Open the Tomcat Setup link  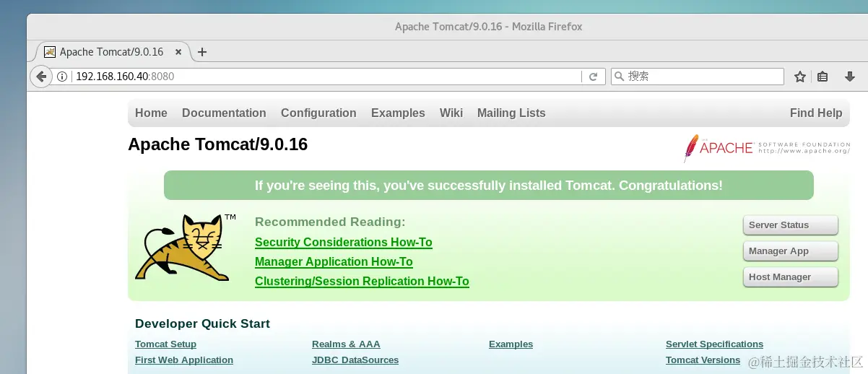(165, 344)
